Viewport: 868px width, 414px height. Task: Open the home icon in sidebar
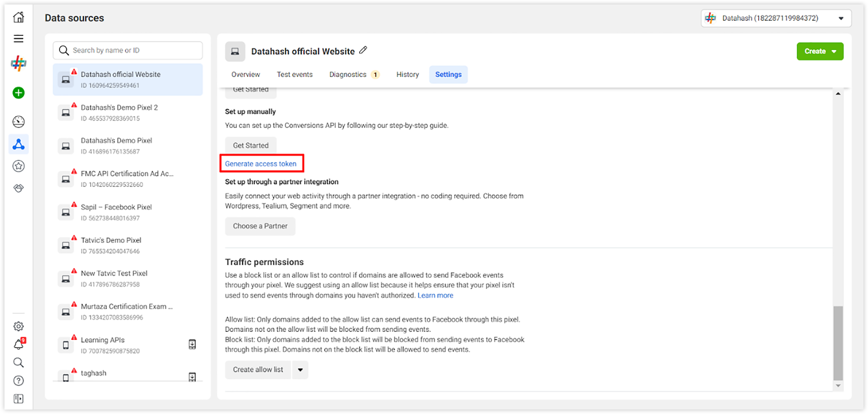click(19, 17)
